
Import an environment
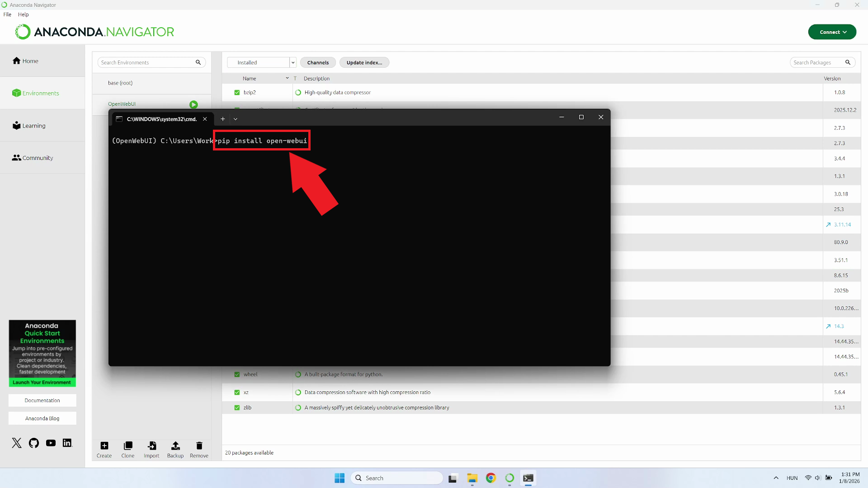click(x=151, y=449)
